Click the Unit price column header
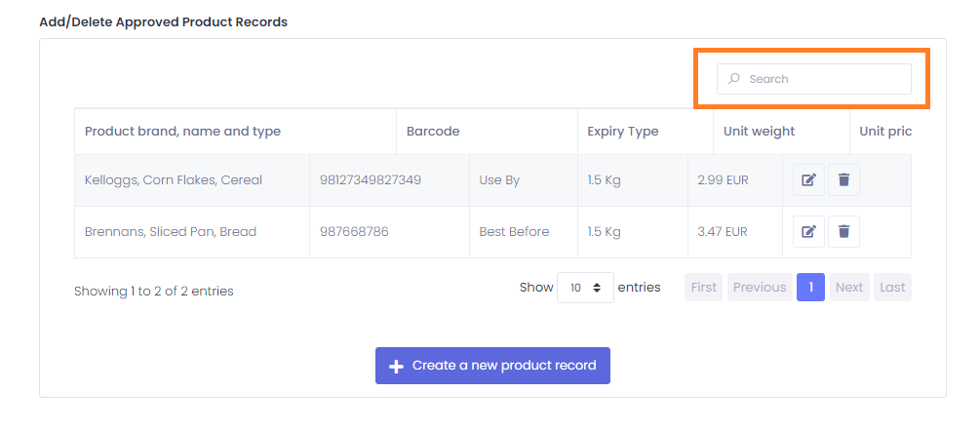 (x=881, y=132)
